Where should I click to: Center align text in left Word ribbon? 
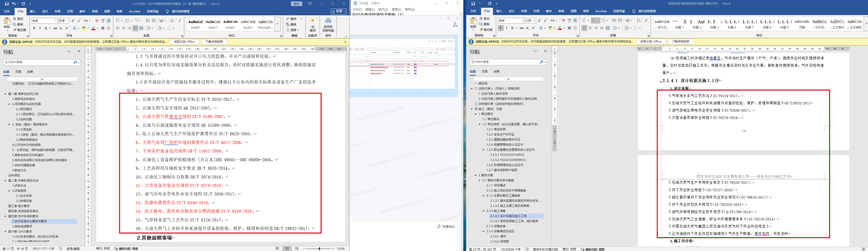124,28
